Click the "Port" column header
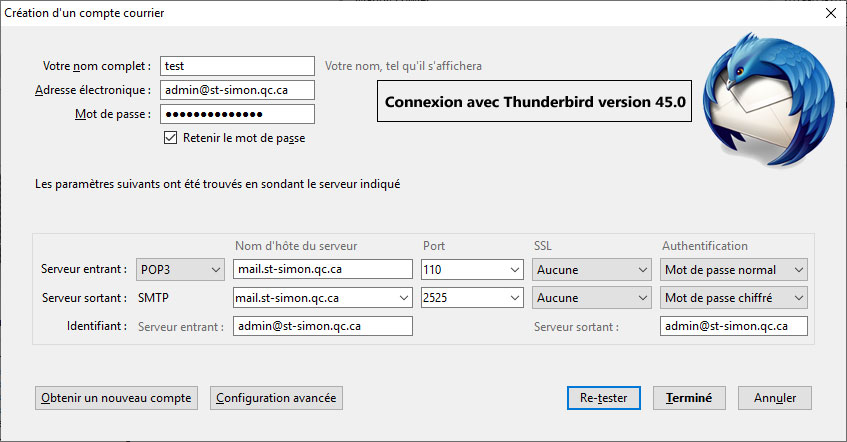This screenshot has width=847, height=442. coord(434,246)
